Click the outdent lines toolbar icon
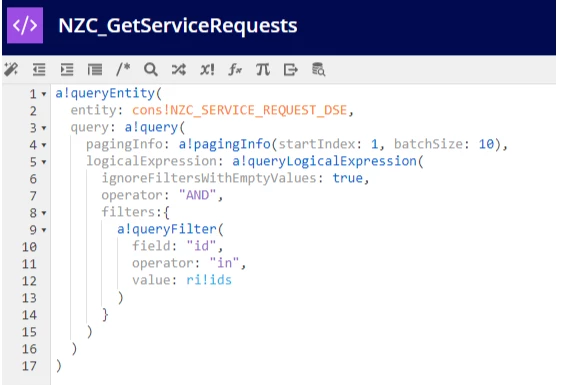This screenshot has height=385, width=561. pos(39,69)
